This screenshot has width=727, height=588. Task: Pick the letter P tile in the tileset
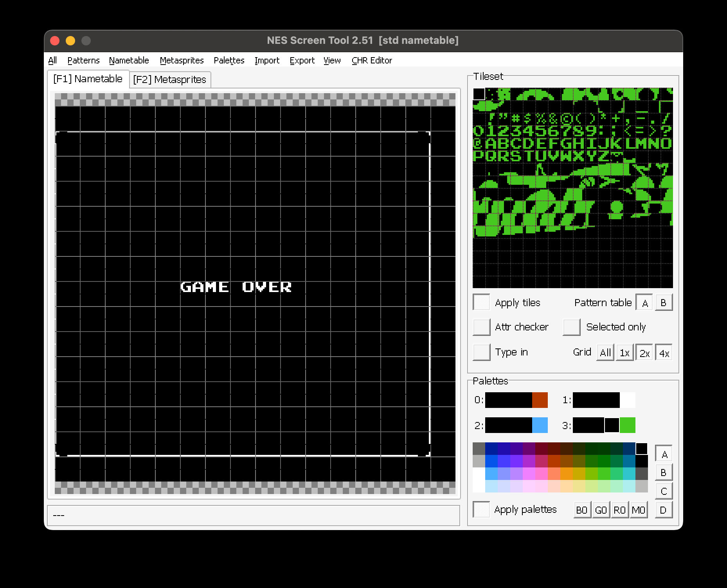pyautogui.click(x=479, y=156)
